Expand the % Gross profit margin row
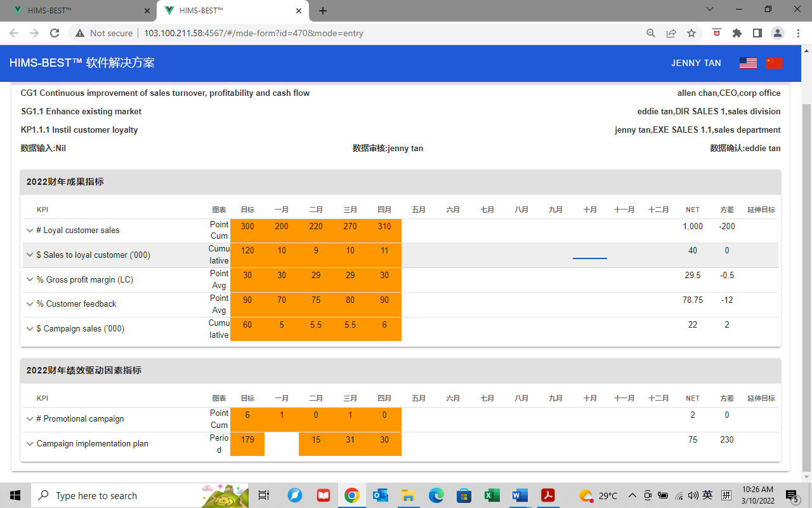Viewport: 812px width, 508px height. 30,279
